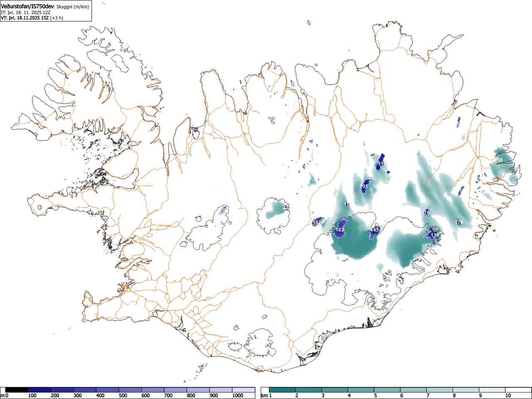Click the 800 tick on the metre scale
532x399 pixels.
191,396
